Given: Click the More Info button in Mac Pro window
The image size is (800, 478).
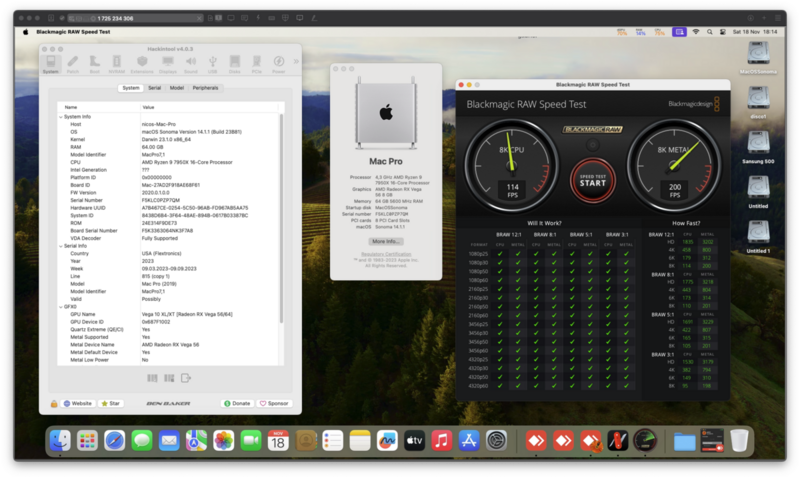Looking at the screenshot, I should click(386, 241).
